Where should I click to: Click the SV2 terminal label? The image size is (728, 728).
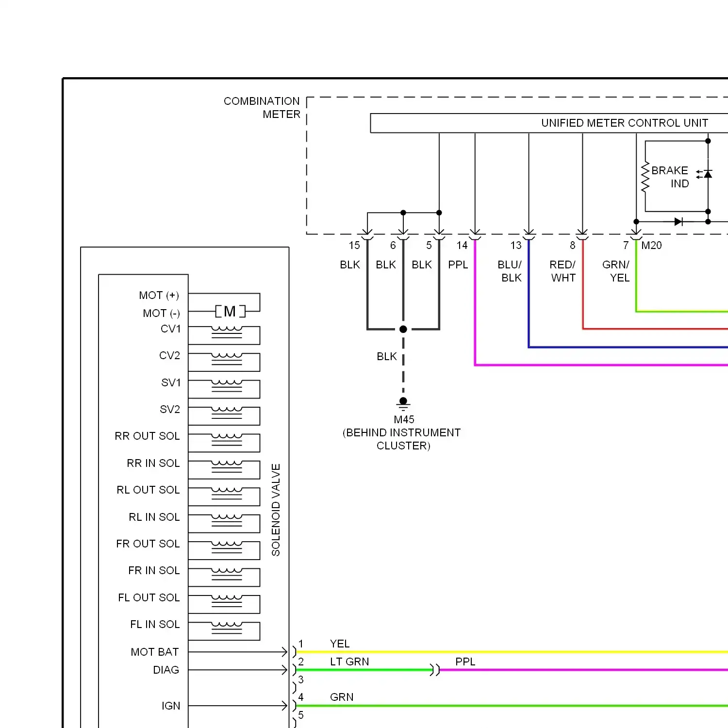point(170,409)
